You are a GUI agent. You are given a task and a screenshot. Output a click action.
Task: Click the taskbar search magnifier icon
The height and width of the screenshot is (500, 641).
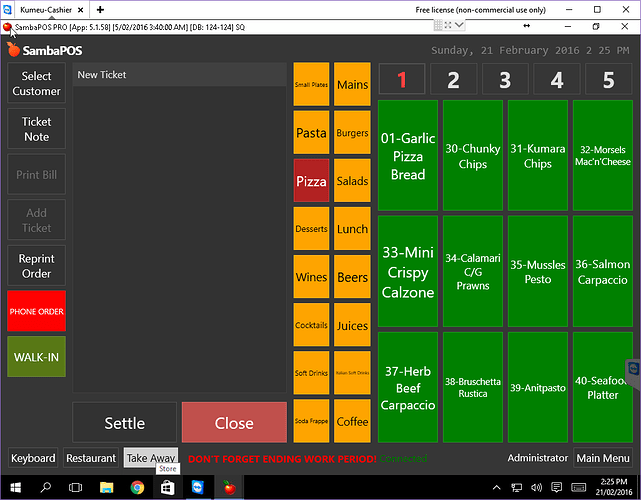[45, 488]
